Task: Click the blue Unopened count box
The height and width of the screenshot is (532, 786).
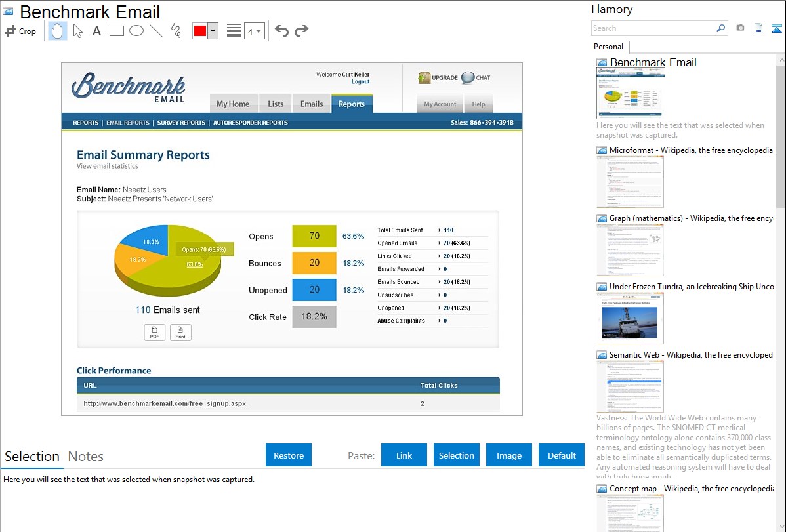Action: (314, 290)
